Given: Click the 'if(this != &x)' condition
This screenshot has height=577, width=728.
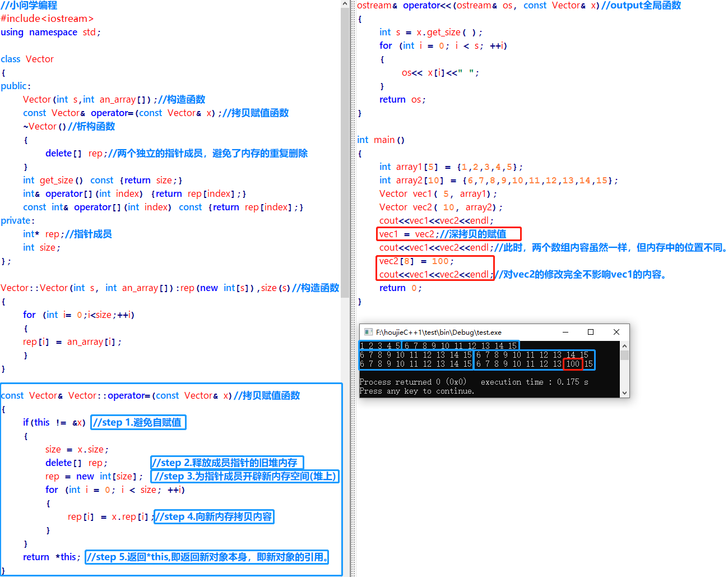Looking at the screenshot, I should [54, 422].
